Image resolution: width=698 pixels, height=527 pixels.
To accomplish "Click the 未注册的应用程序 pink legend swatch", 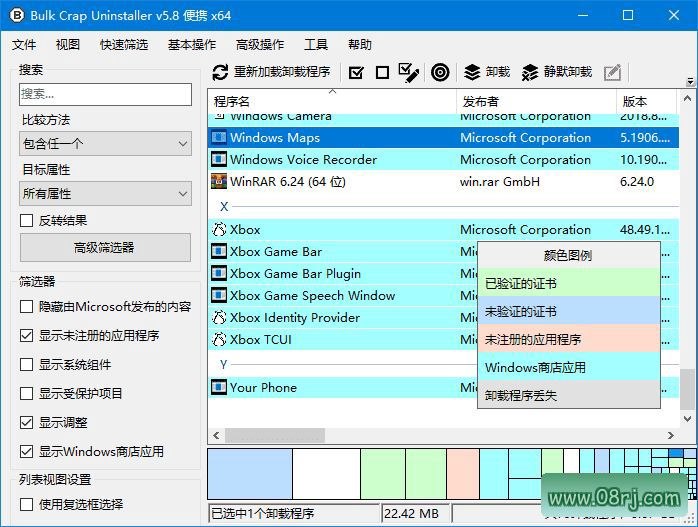I will tap(568, 339).
